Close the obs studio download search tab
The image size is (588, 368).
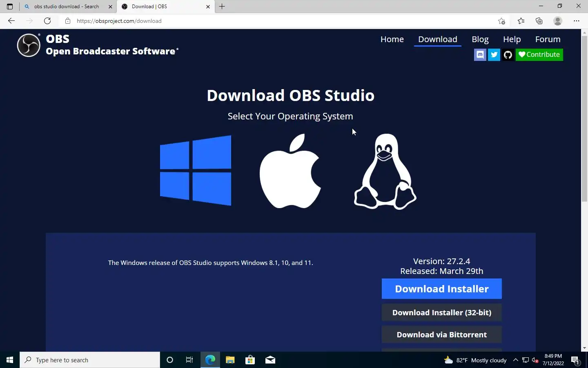(x=110, y=7)
